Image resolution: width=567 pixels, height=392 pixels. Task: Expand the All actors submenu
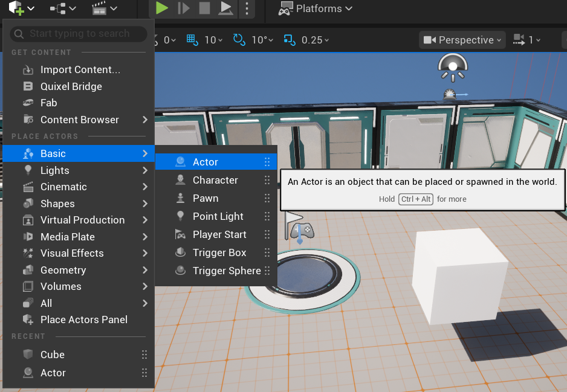[79, 303]
